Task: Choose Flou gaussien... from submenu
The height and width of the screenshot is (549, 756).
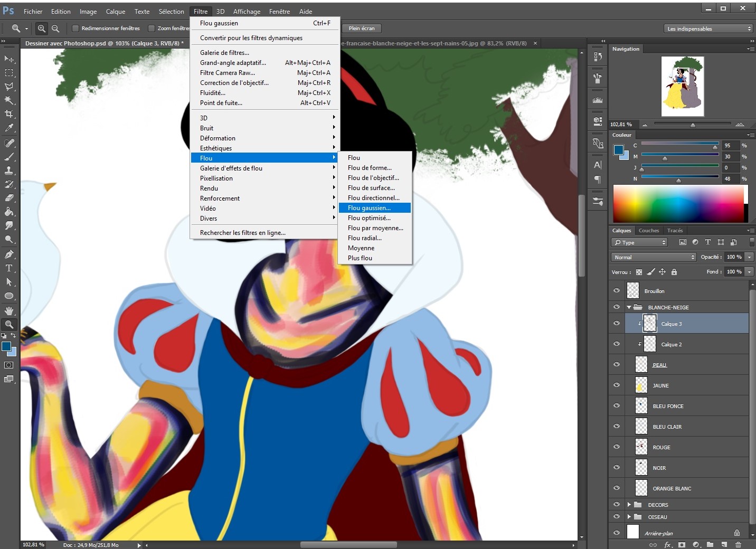Action: point(370,208)
